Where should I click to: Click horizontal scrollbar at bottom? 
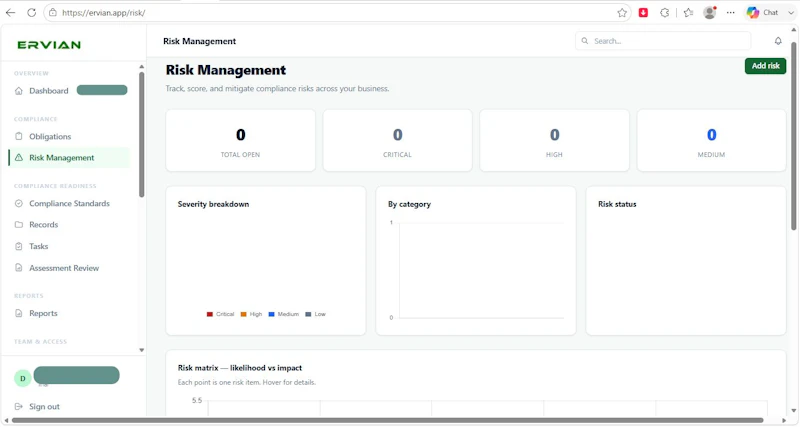tap(388, 420)
